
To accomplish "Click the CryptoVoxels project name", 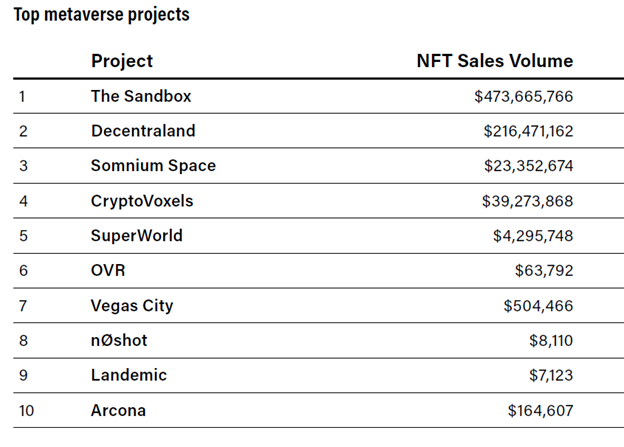I will coord(142,201).
